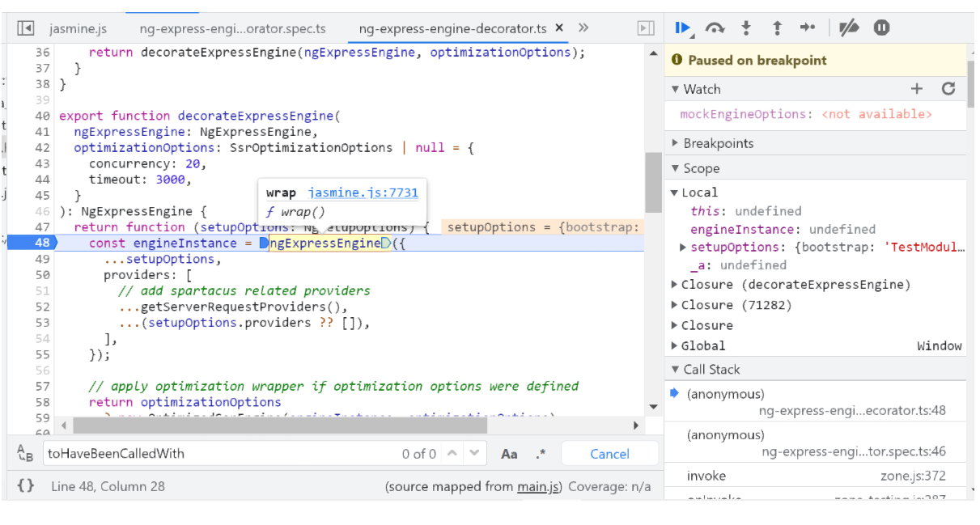The height and width of the screenshot is (525, 980).
Task: Add a watch expression
Action: coord(917,89)
